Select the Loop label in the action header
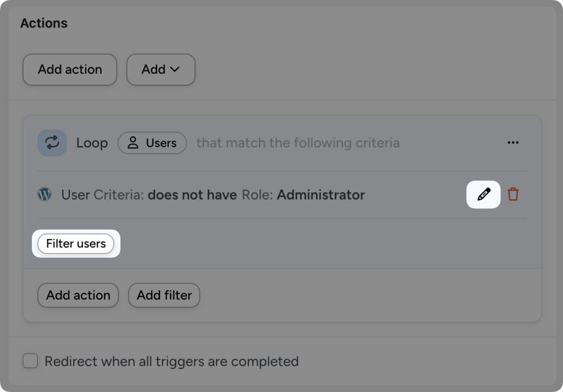563x392 pixels. pyautogui.click(x=92, y=143)
